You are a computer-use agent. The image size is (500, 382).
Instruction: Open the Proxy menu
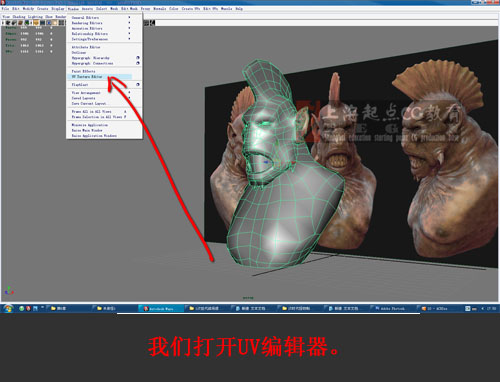pyautogui.click(x=145, y=9)
